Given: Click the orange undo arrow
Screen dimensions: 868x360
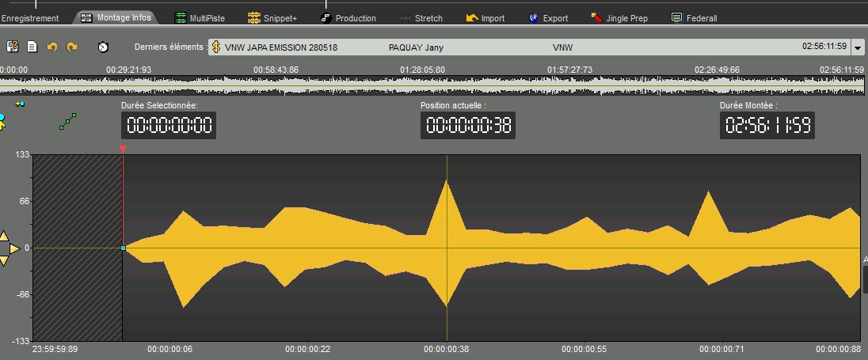Looking at the screenshot, I should pyautogui.click(x=52, y=47).
